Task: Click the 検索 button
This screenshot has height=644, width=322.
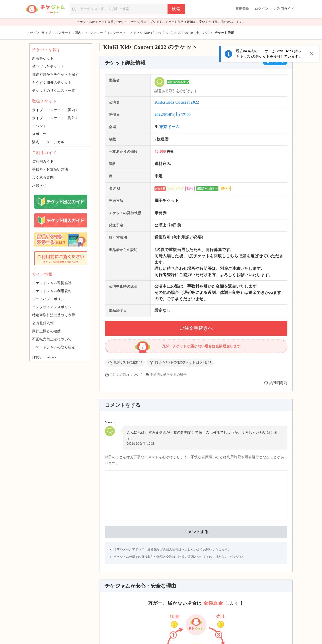Action: tap(176, 9)
